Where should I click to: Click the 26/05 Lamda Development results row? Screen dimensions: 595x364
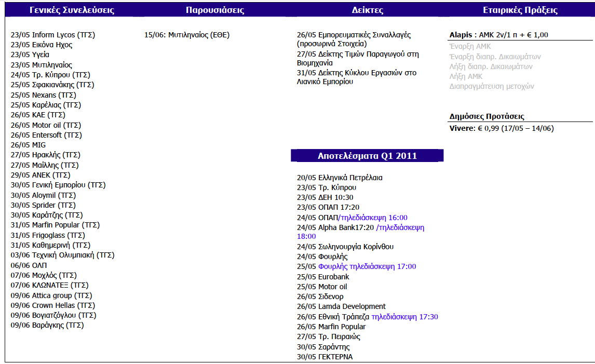(x=341, y=306)
